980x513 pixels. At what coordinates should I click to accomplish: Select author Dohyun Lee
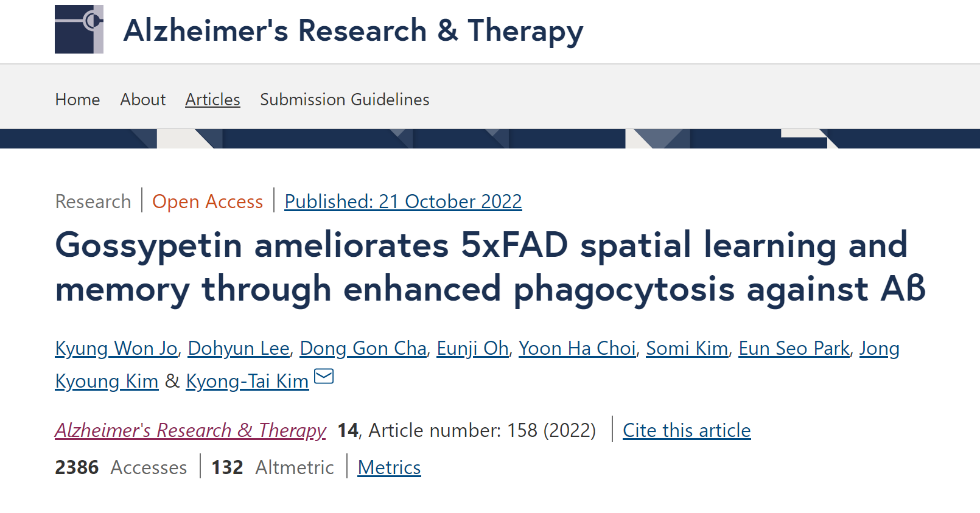(239, 348)
